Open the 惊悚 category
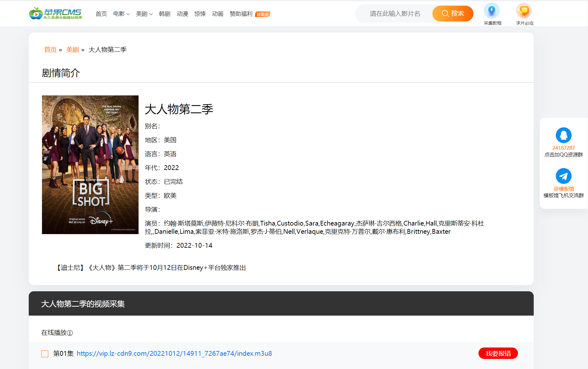The image size is (588, 369). 200,14
